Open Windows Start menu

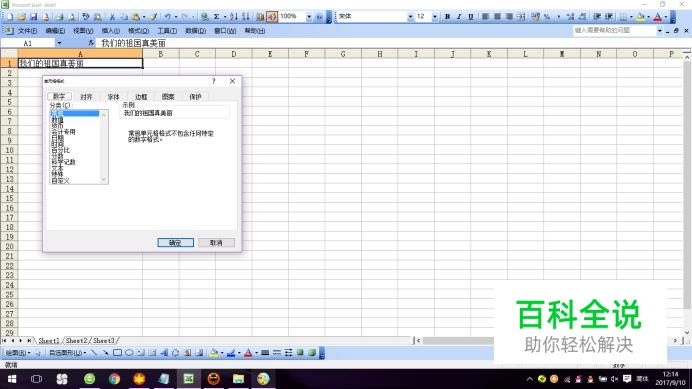point(12,379)
